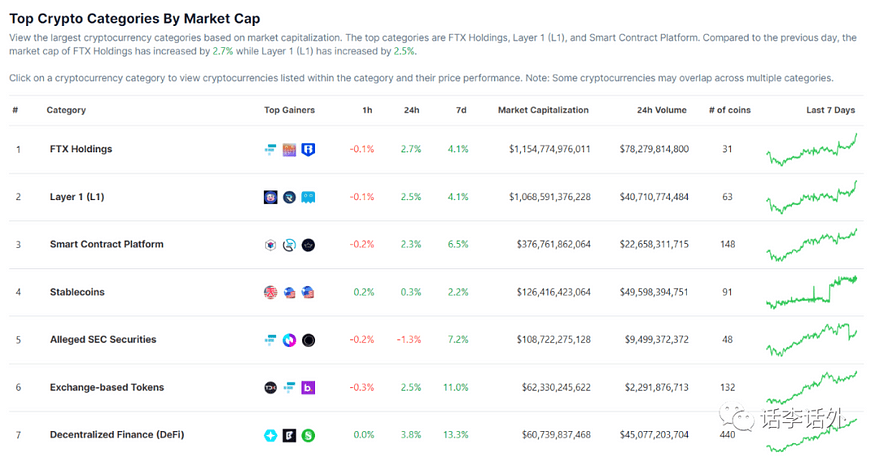Click the cyan star icon in the DeFi row
875x457 pixels.
[270, 435]
